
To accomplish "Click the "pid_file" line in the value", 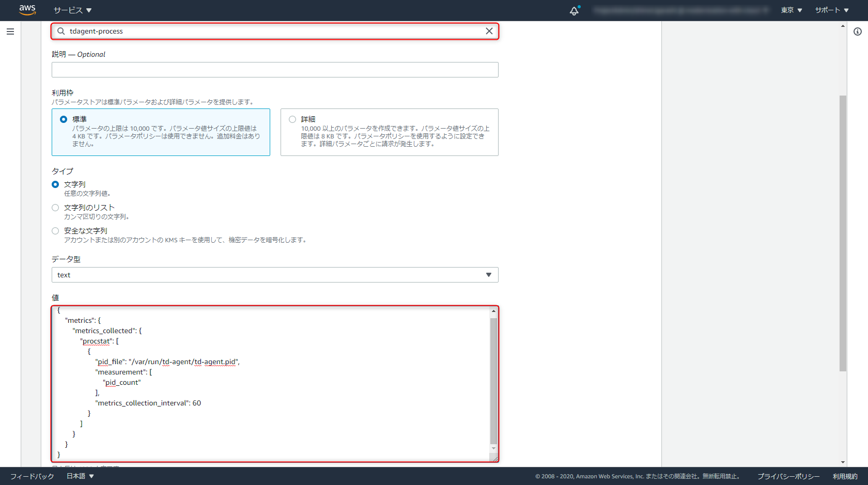I will 167,362.
